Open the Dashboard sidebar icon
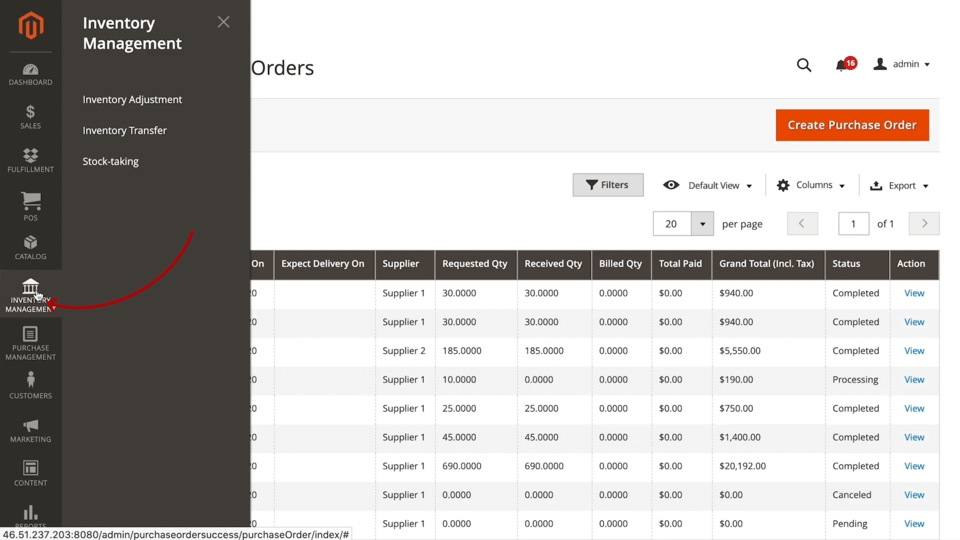Image resolution: width=960 pixels, height=540 pixels. [30, 74]
